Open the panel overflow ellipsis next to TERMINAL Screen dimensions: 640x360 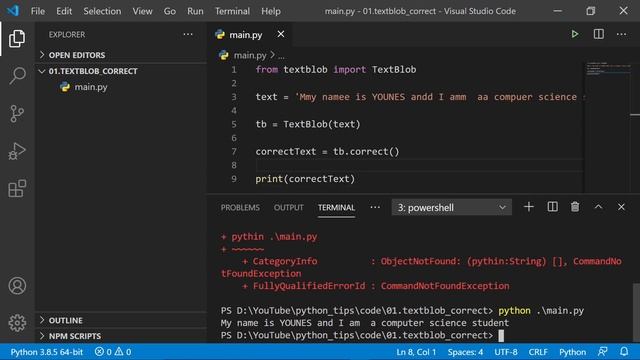click(x=375, y=207)
